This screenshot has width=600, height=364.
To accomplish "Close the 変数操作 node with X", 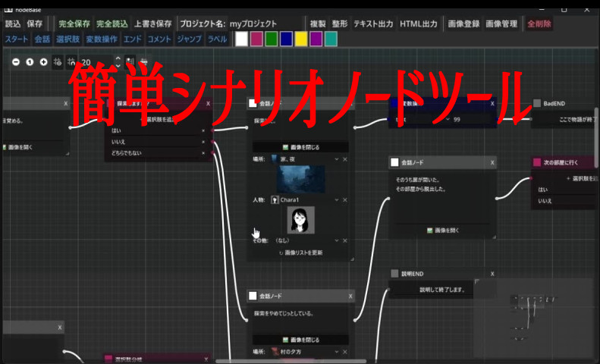I will point(492,103).
